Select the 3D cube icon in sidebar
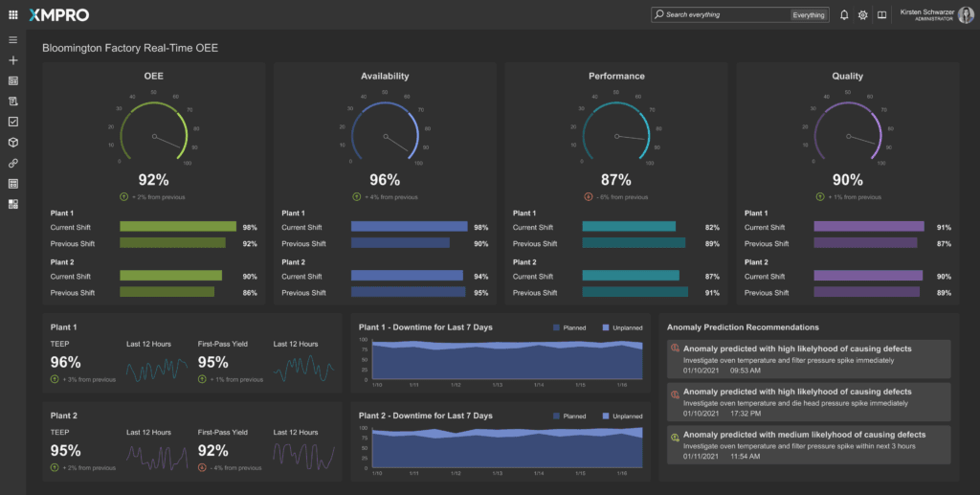 coord(13,142)
